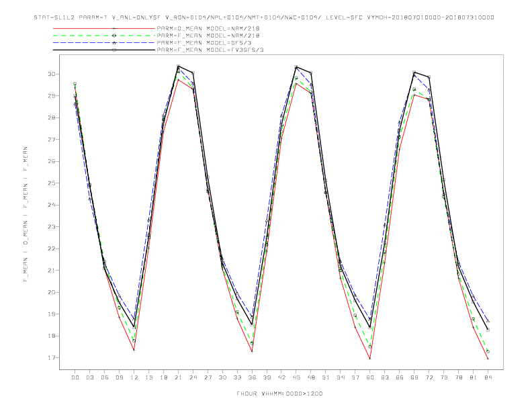Click x-axis forecast hour label 66
Image resolution: width=532 pixels, height=411 pixels.
pyautogui.click(x=400, y=377)
